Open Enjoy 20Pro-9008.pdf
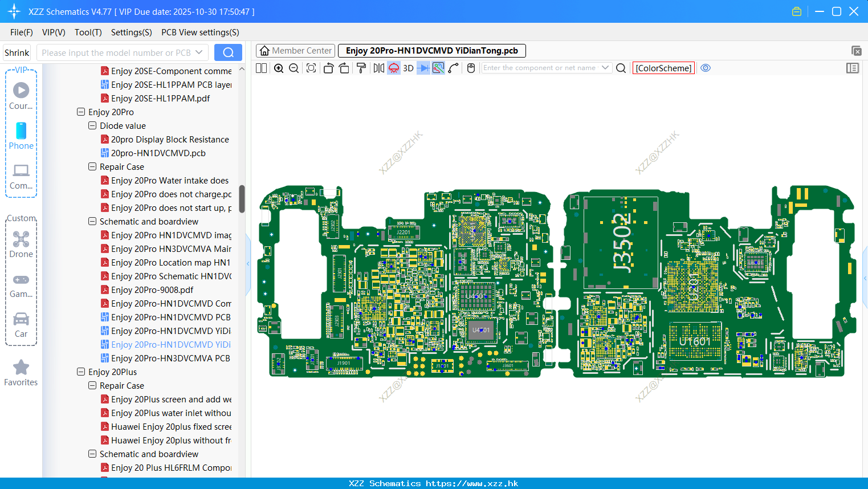The width and height of the screenshot is (868, 489). 148,290
